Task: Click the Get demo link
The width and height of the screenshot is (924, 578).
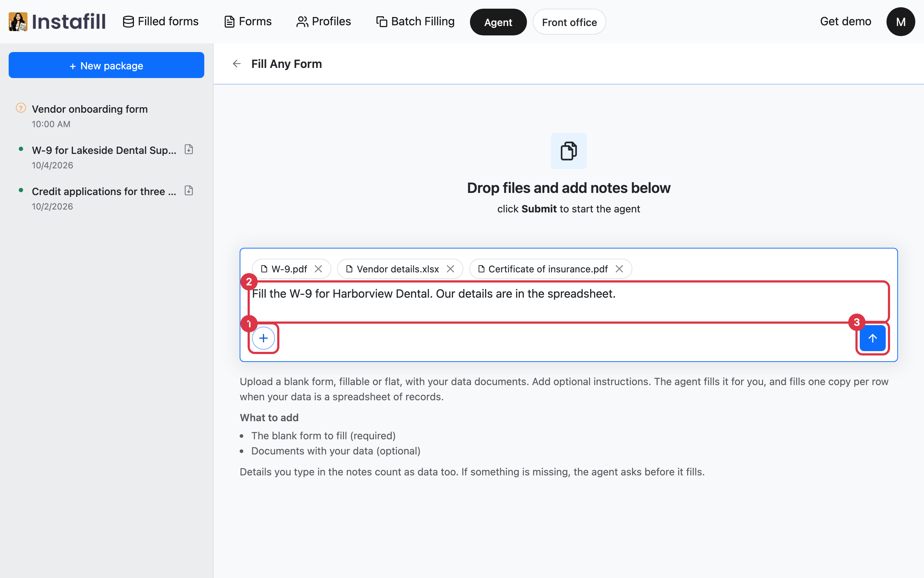Action: coord(845,21)
